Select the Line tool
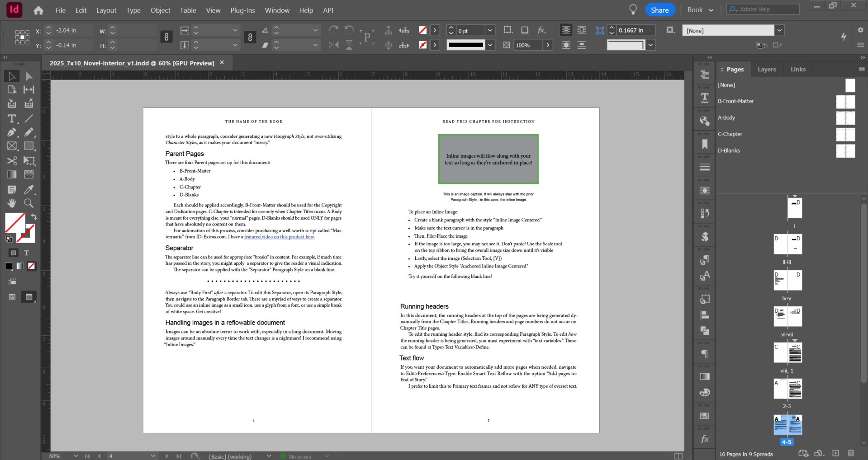868x460 pixels. point(29,118)
